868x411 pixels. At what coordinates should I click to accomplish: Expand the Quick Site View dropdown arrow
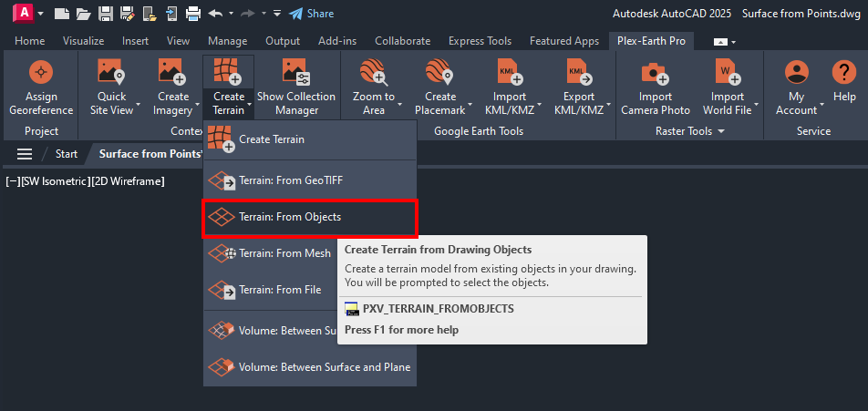click(138, 104)
